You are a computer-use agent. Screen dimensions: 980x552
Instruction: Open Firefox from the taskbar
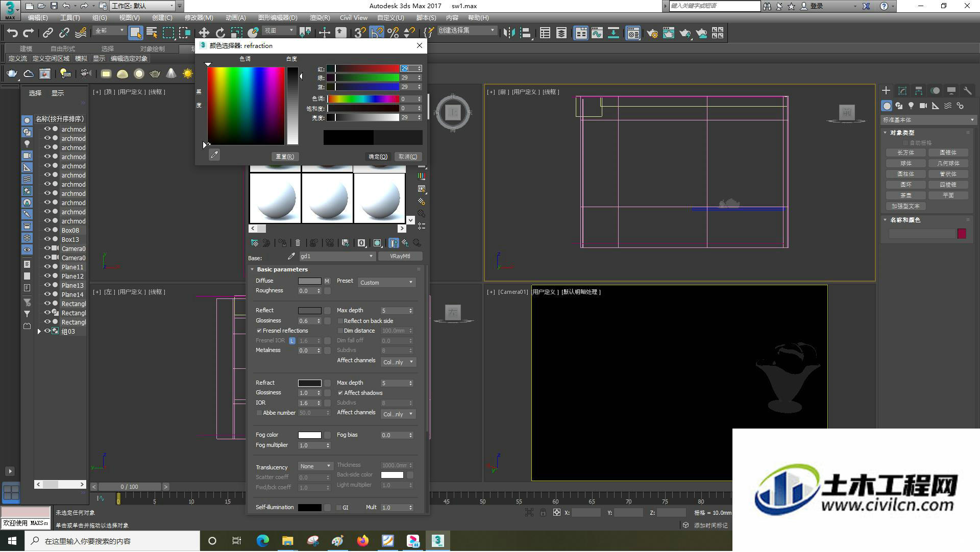(363, 541)
